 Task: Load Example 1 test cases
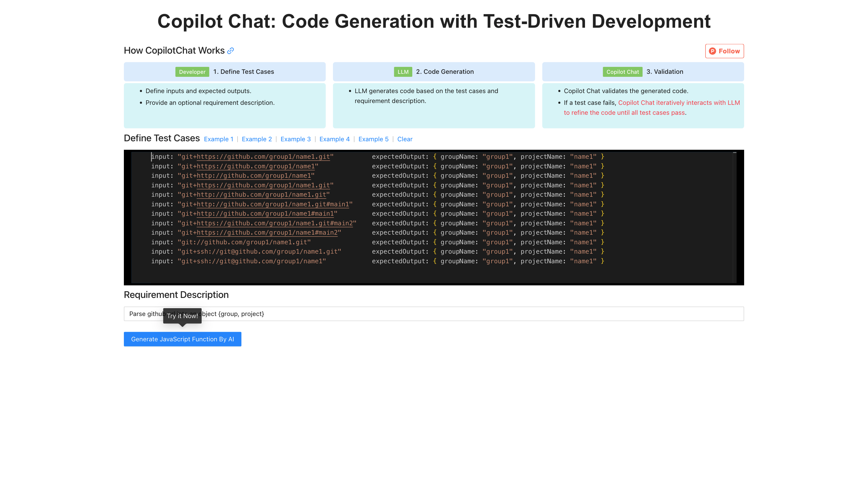218,139
